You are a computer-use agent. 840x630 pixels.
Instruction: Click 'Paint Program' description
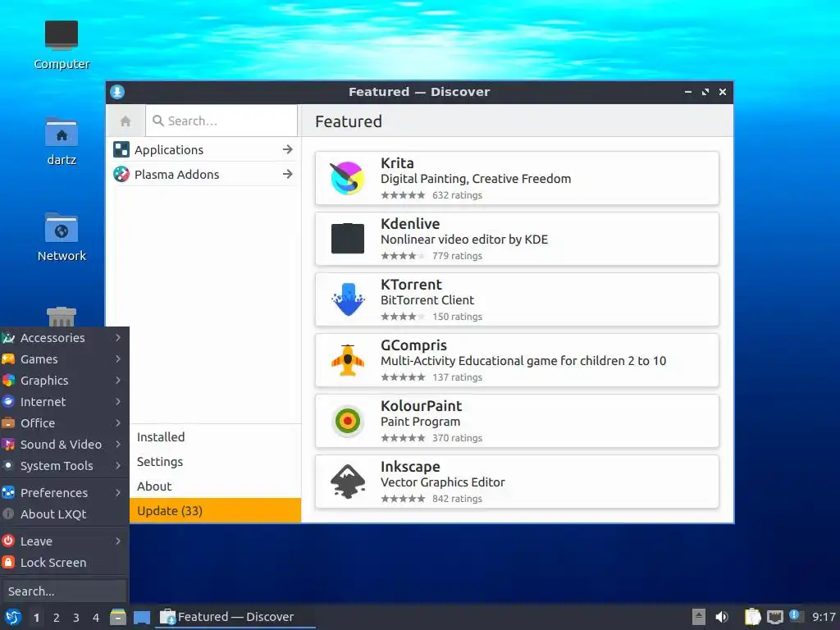(420, 422)
